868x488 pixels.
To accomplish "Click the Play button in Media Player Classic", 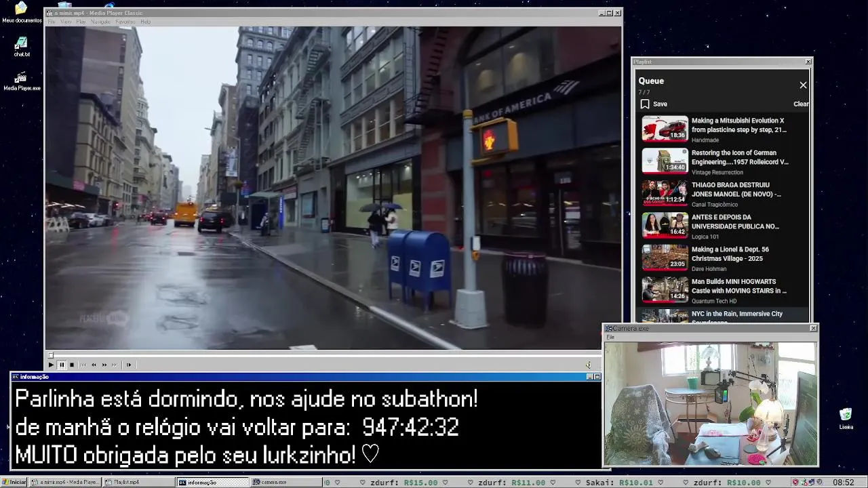I will [x=51, y=365].
